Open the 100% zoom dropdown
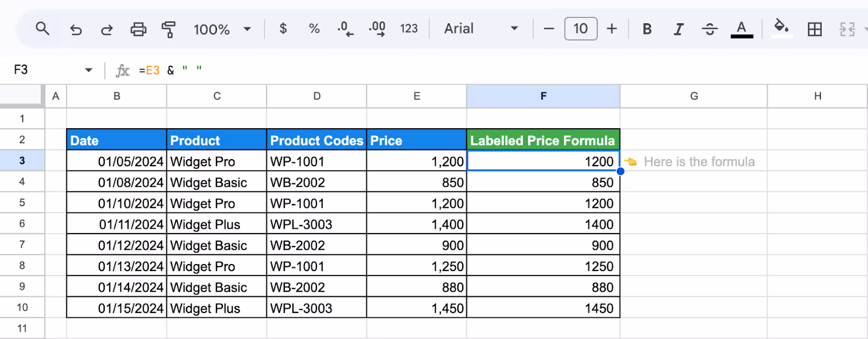 point(222,29)
